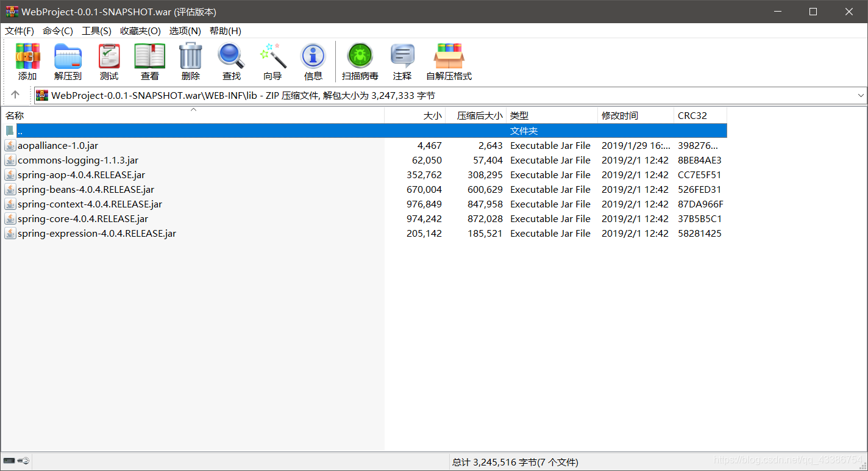Select the file name spring-expression-4.0.4.RELEASE.jar
This screenshot has height=471, width=868.
pos(97,234)
